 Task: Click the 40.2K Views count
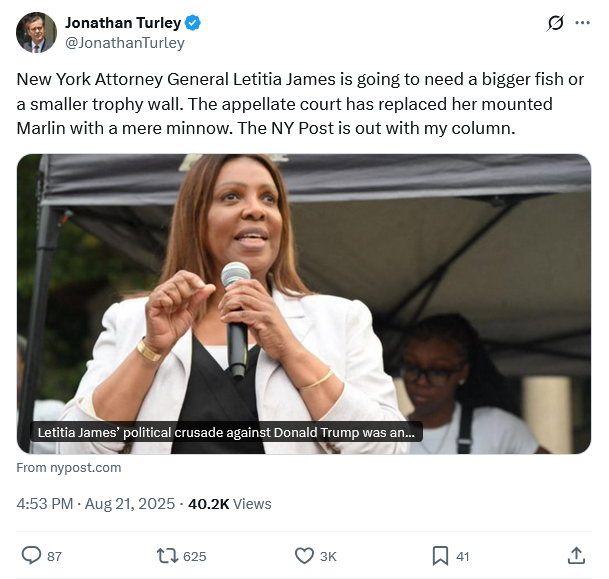(230, 504)
